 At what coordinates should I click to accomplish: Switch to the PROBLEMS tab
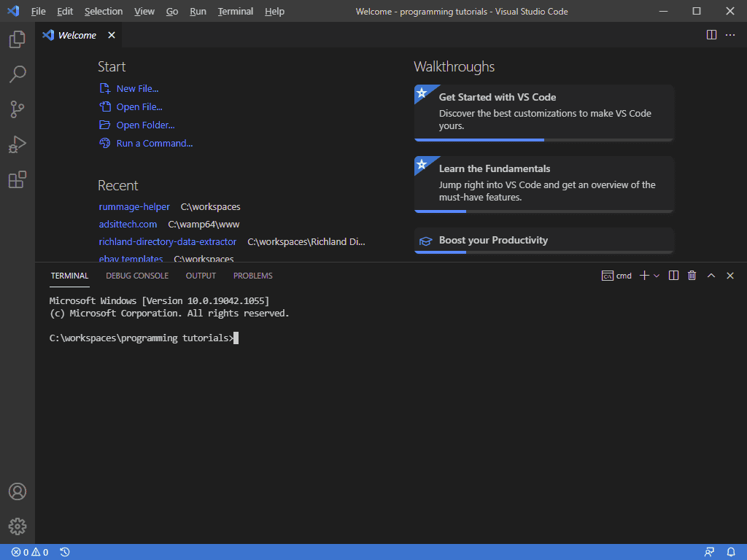pyautogui.click(x=252, y=276)
